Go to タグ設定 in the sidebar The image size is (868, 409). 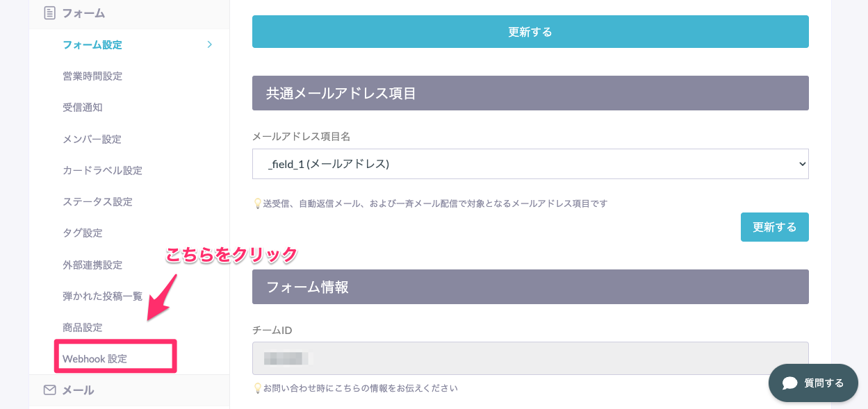click(x=83, y=233)
